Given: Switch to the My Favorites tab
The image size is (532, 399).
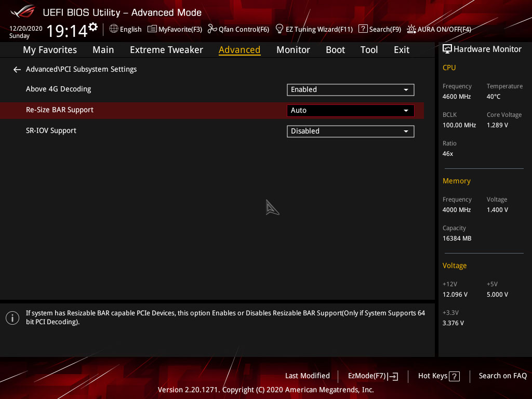Looking at the screenshot, I should (50, 50).
